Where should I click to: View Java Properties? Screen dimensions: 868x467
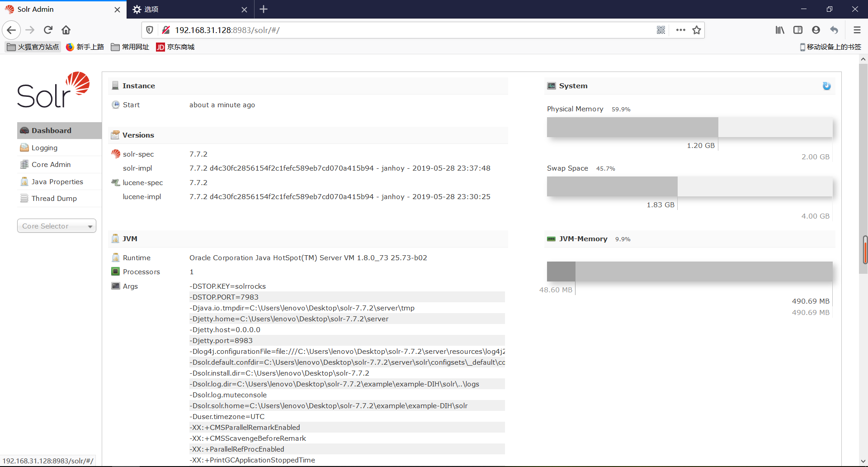pos(59,181)
